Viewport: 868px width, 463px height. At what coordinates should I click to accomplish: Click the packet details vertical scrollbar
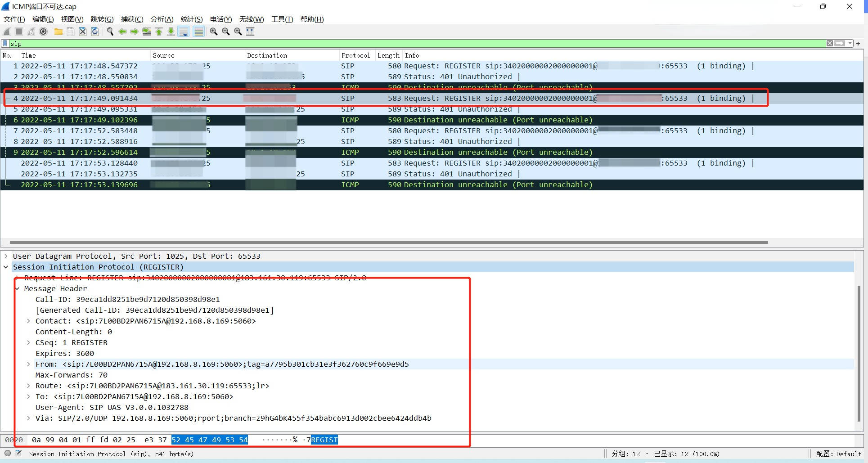pos(859,354)
